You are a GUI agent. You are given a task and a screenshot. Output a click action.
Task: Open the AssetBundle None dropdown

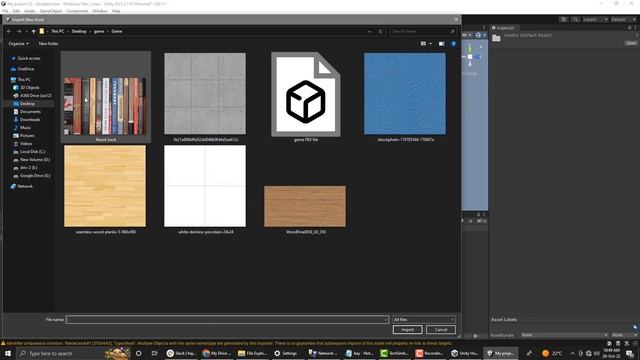565,335
